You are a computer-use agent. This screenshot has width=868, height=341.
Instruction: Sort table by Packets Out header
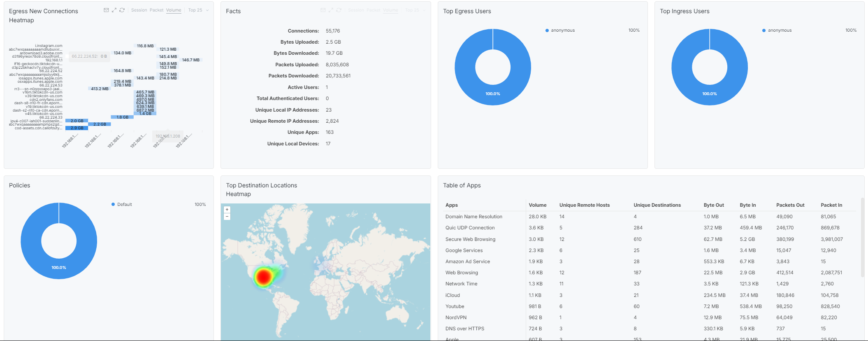790,205
